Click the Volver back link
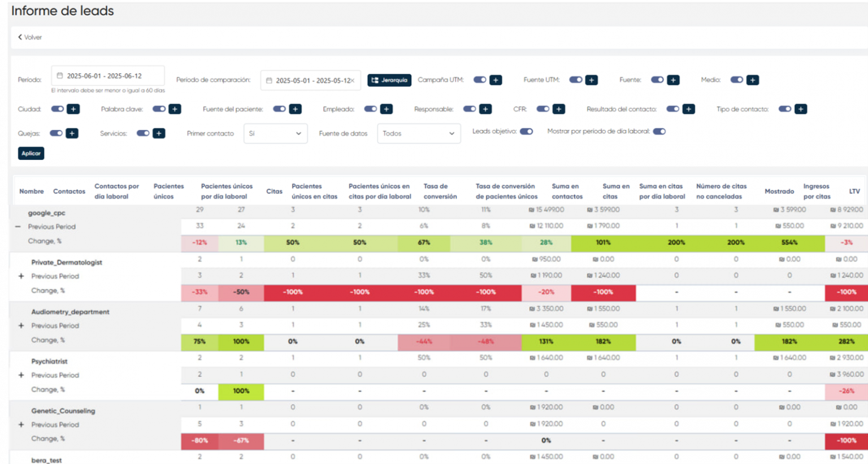868x464 pixels. tap(28, 37)
